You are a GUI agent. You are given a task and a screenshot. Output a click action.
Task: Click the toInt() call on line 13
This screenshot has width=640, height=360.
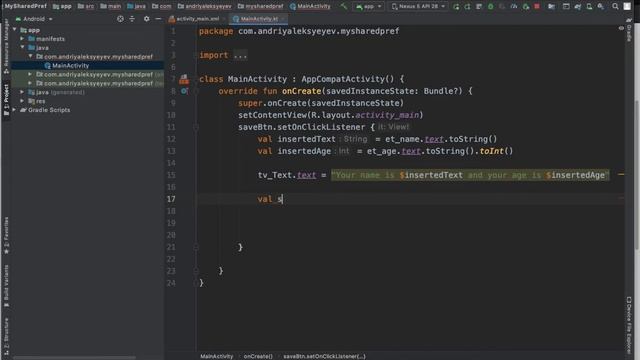[x=496, y=151]
